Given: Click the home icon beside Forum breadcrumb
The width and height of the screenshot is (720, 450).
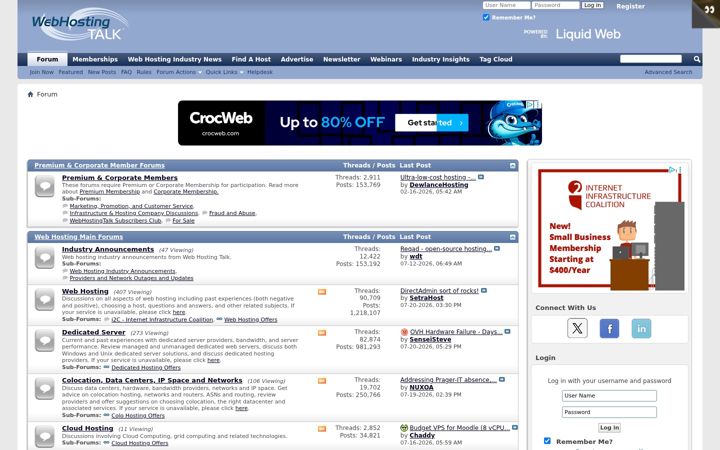Looking at the screenshot, I should pos(30,94).
